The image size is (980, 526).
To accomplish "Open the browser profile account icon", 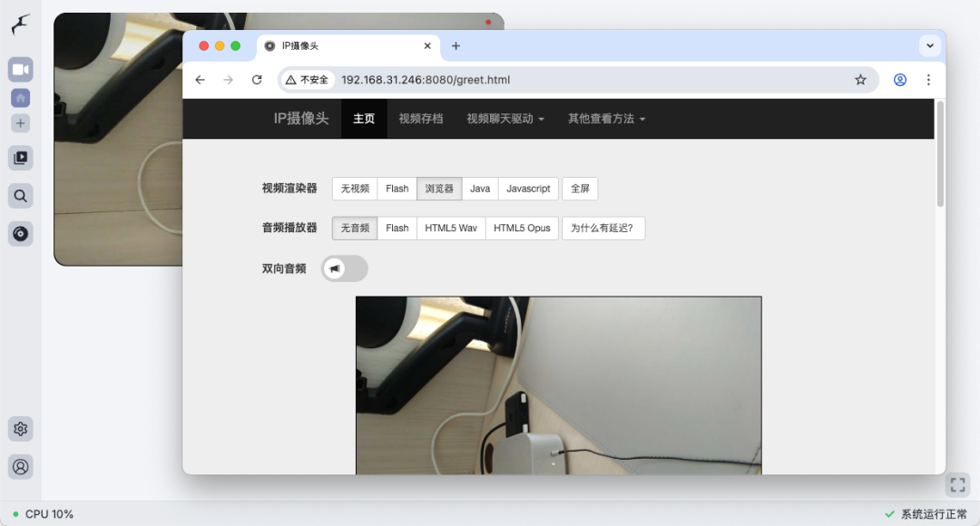I will (899, 80).
